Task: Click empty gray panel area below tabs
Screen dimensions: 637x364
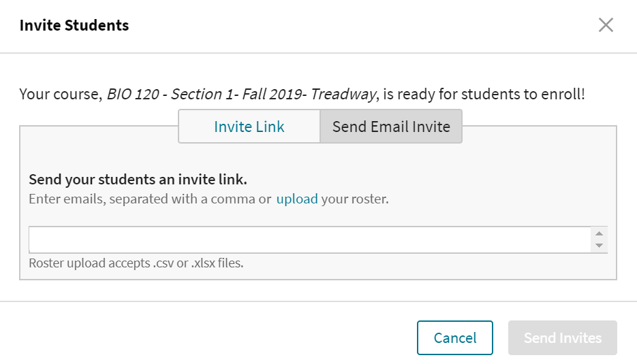Action: pos(477,163)
